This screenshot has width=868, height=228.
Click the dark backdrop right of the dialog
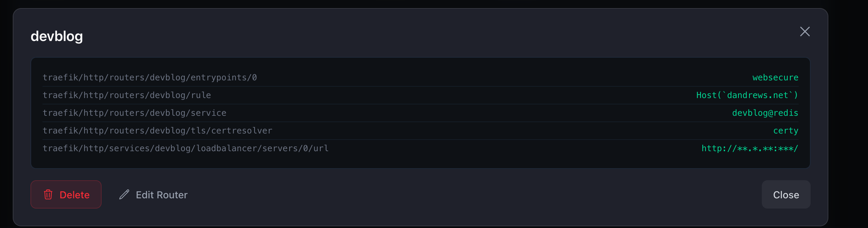[848, 113]
